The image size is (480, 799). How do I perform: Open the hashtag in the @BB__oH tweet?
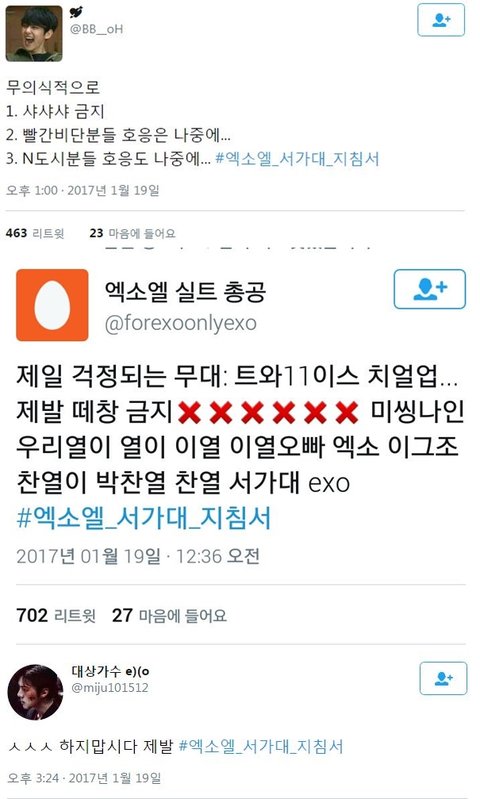tap(298, 158)
